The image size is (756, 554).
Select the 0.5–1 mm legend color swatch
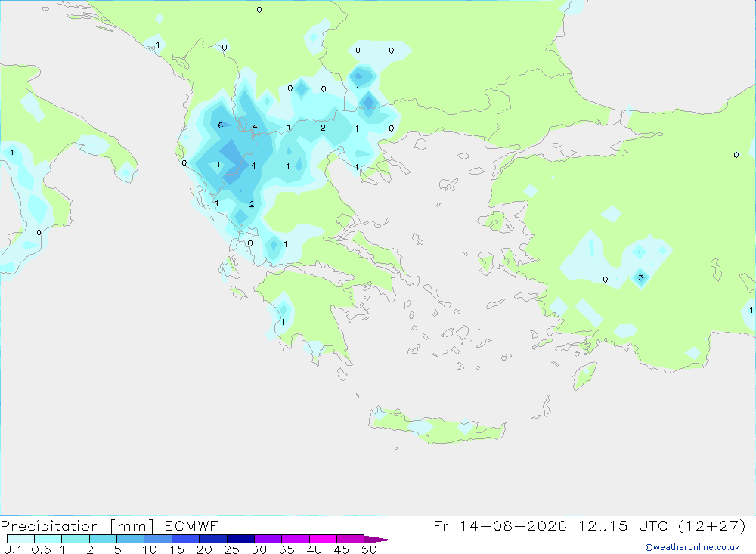point(48,539)
